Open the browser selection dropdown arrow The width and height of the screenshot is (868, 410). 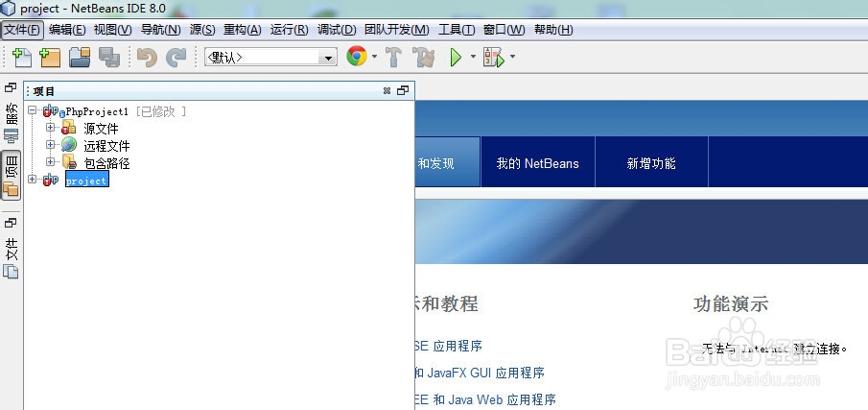pyautogui.click(x=375, y=57)
